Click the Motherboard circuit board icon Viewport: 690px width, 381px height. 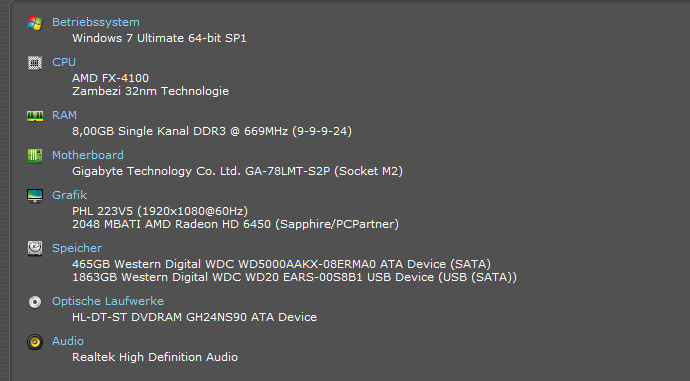point(35,156)
